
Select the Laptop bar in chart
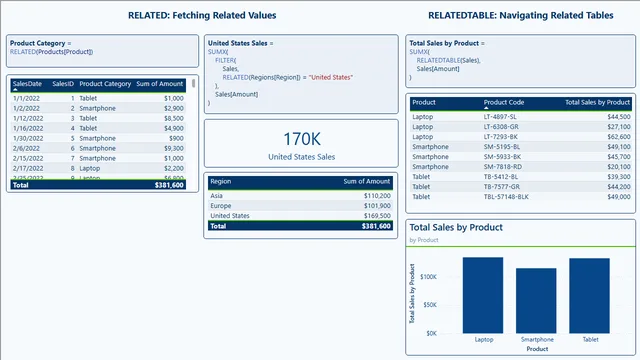[x=483, y=295]
